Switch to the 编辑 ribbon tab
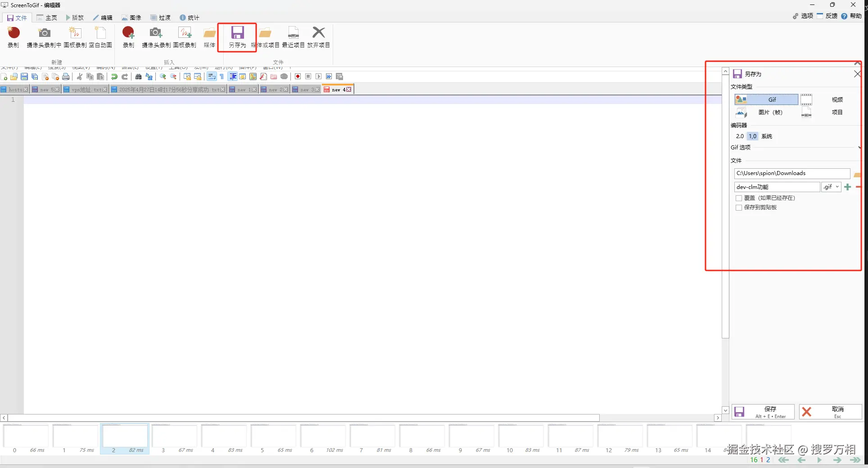Viewport: 868px width, 468px height. (103, 18)
